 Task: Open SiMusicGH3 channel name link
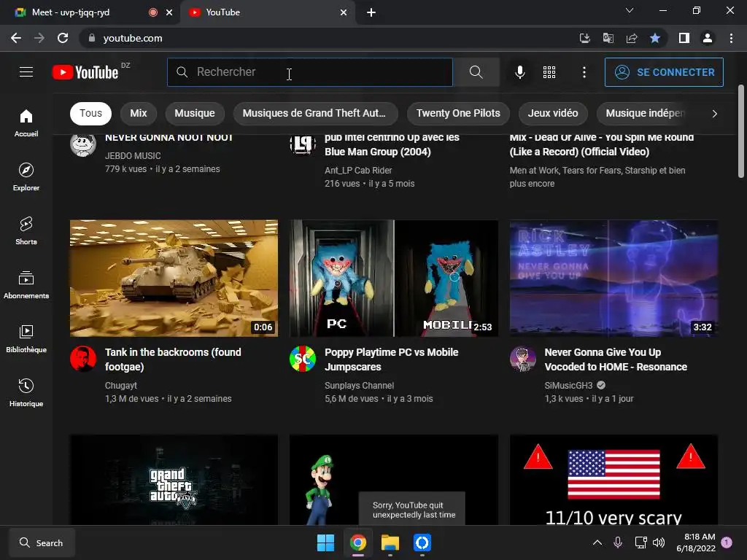coord(568,385)
